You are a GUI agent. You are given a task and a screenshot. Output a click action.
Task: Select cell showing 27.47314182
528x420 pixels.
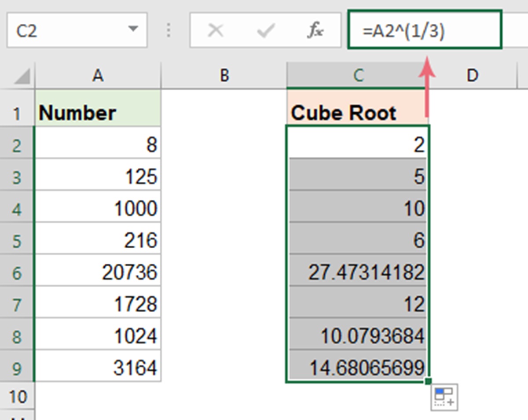coord(357,270)
